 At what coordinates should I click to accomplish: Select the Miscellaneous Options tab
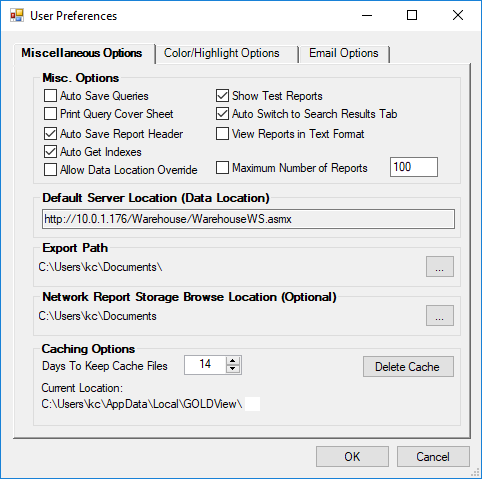coord(84,53)
